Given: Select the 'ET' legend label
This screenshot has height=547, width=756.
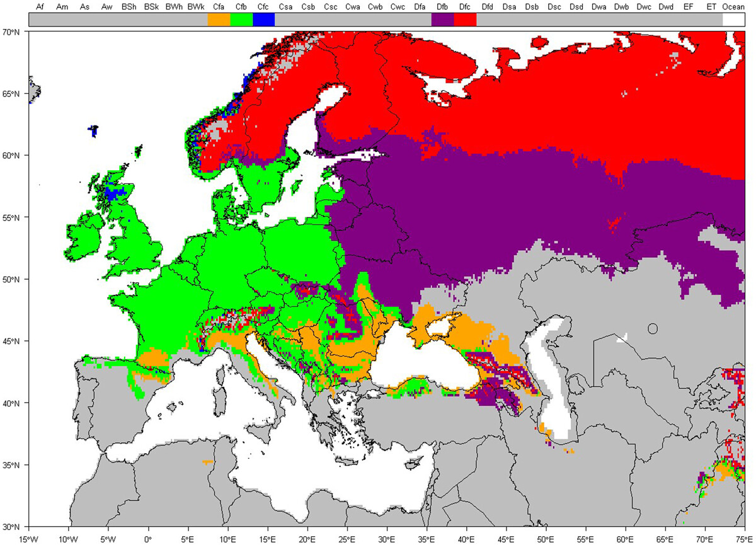Looking at the screenshot, I should [711, 7].
